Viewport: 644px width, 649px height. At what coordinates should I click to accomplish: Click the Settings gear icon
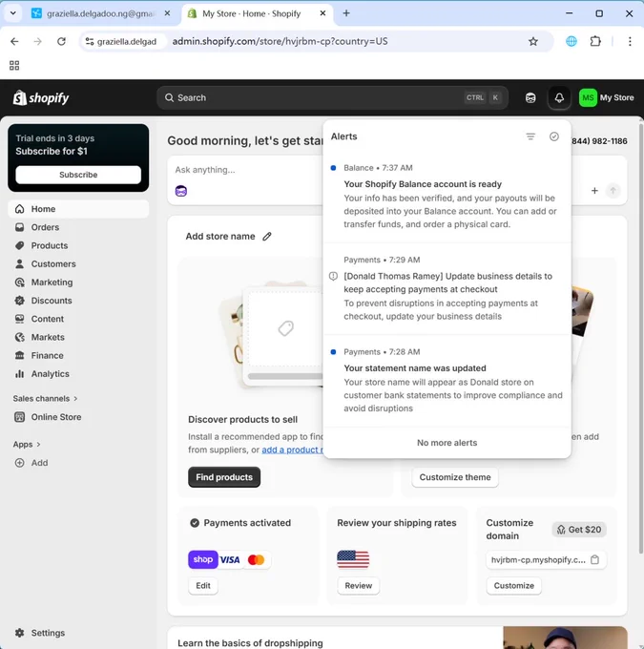point(19,633)
